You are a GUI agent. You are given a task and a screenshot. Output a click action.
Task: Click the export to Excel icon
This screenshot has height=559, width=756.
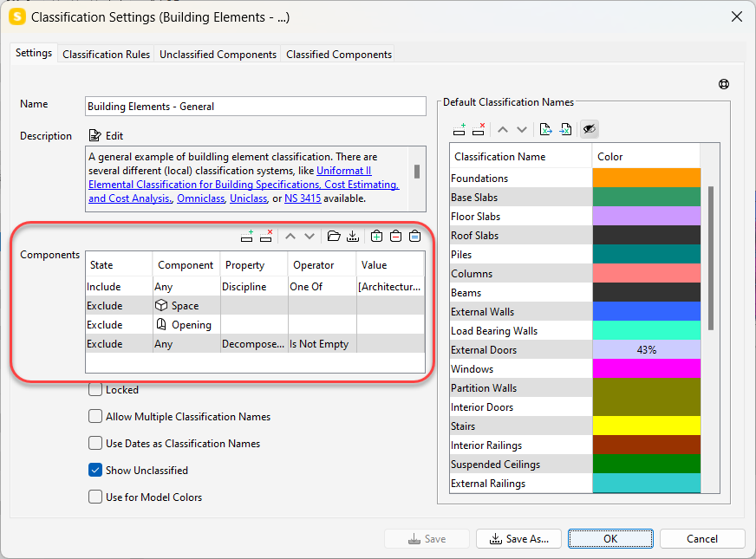point(546,129)
